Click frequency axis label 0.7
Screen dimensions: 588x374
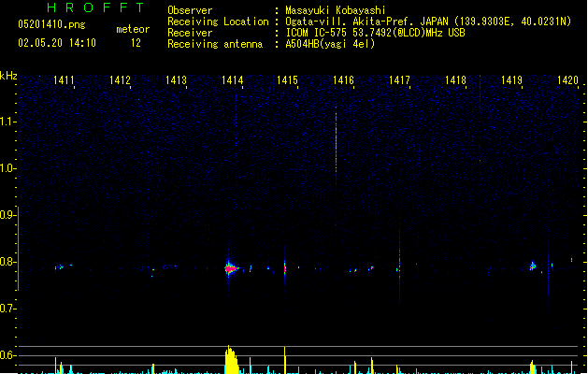(7, 309)
